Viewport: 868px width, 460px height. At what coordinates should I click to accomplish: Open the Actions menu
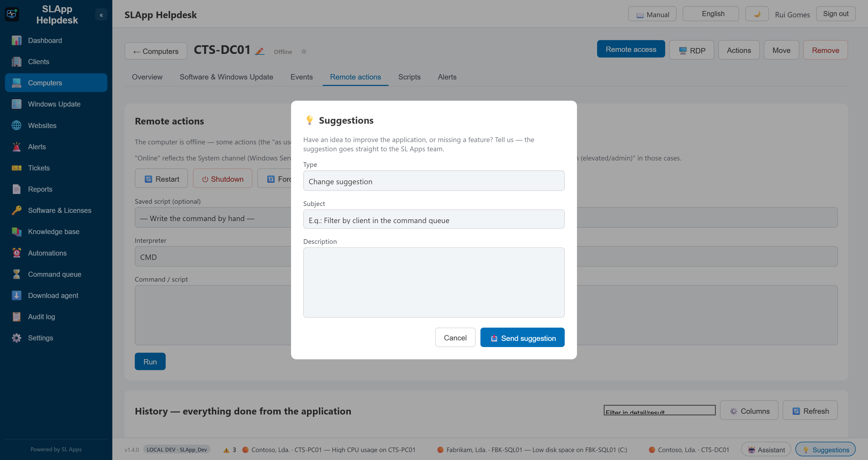pos(739,50)
